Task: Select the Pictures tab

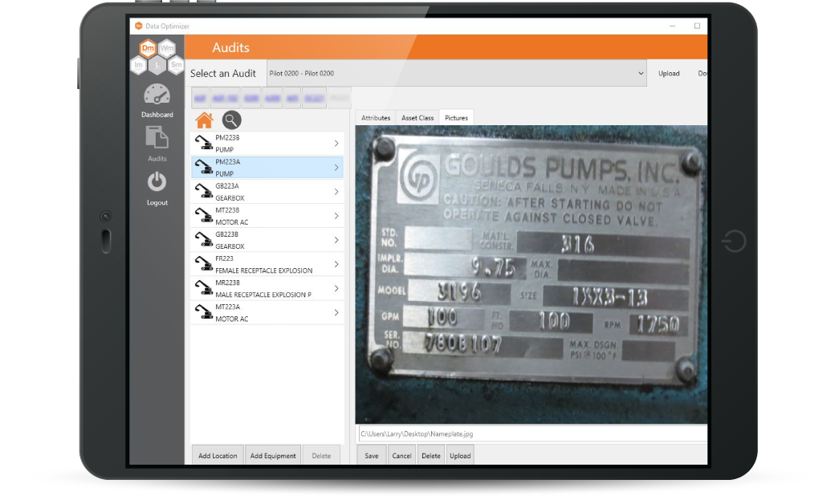Action: coord(456,118)
